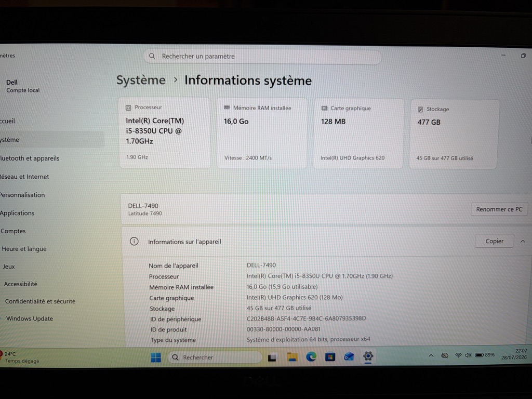Viewport: 532px width, 399px height.
Task: Click the Stockage drive icon
Action: coord(420,109)
